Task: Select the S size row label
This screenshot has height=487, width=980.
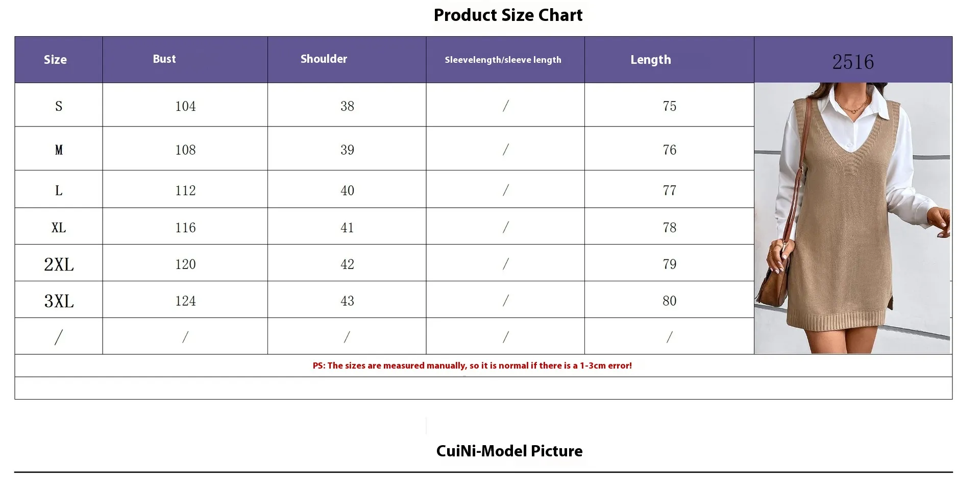Action: coord(59,106)
